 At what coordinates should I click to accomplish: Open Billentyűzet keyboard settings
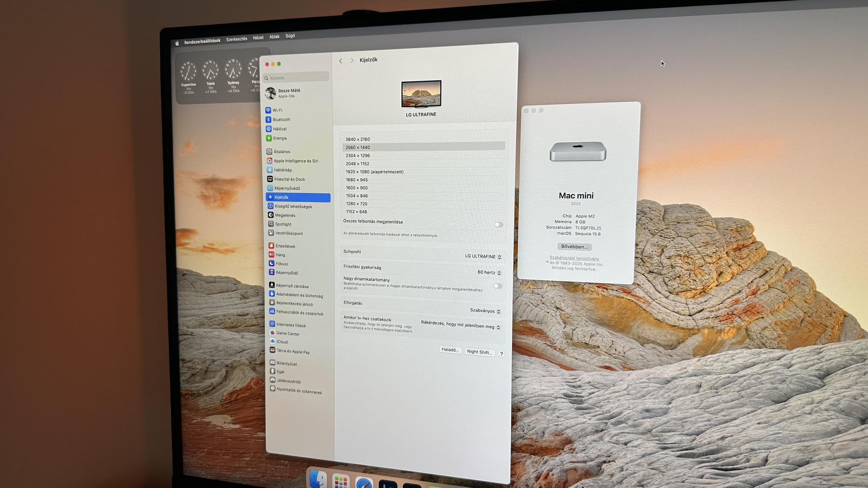click(x=286, y=364)
